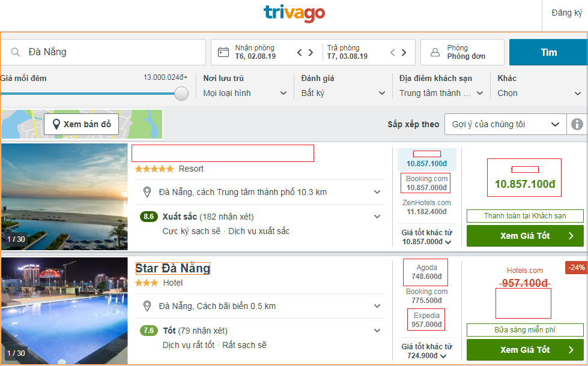Click resort location pin icon
This screenshot has height=366, width=588.
(x=147, y=192)
